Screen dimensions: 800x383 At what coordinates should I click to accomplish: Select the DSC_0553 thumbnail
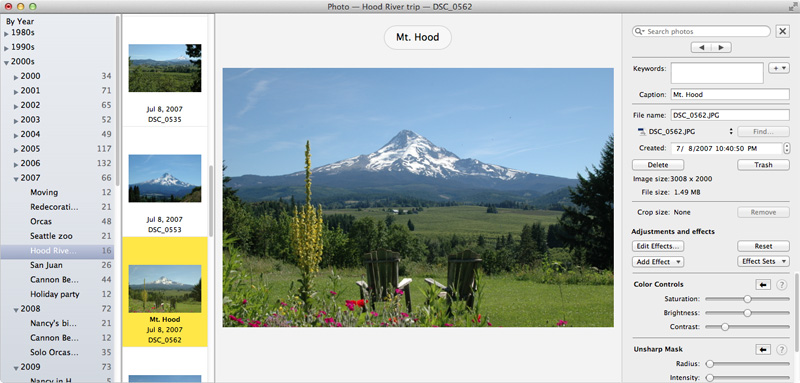coord(165,178)
